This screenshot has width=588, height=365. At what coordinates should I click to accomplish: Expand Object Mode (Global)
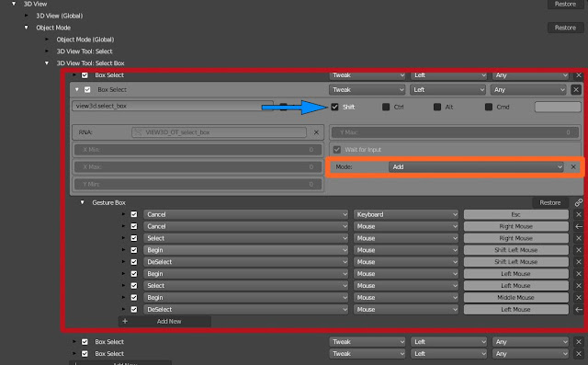tap(47, 40)
